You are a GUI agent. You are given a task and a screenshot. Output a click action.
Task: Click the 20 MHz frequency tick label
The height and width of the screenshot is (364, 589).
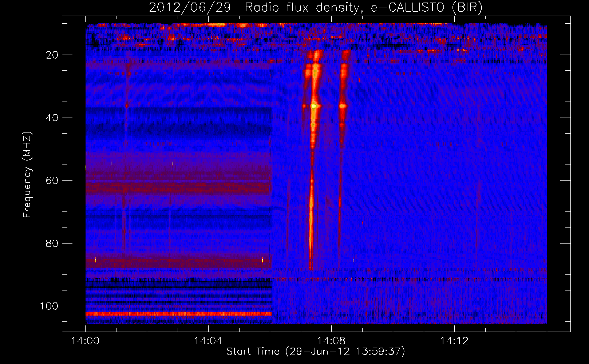(52, 55)
